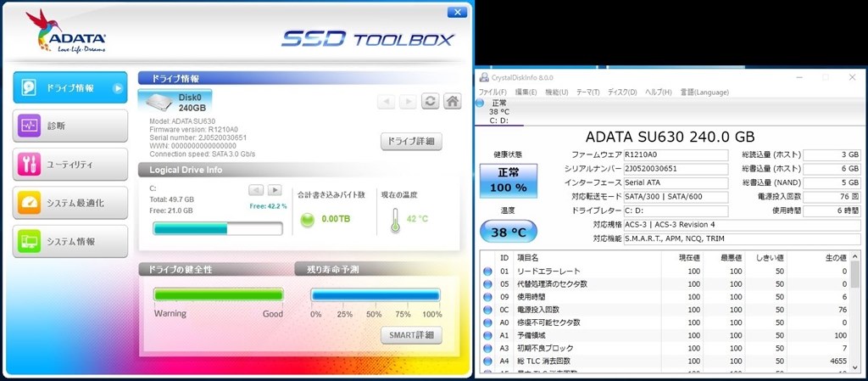The height and width of the screenshot is (381, 868).
Task: Click the 対応転送モード field
Action: point(676,197)
